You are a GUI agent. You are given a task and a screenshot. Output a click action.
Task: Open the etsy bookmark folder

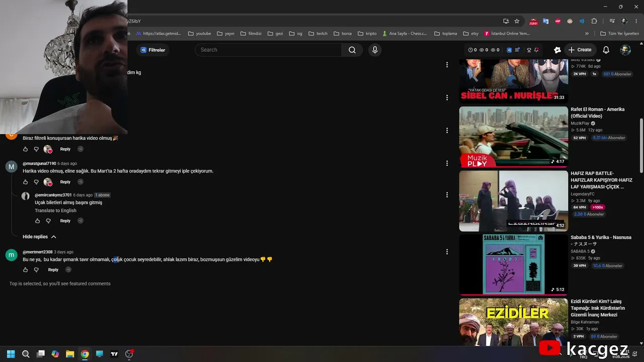coord(470,34)
